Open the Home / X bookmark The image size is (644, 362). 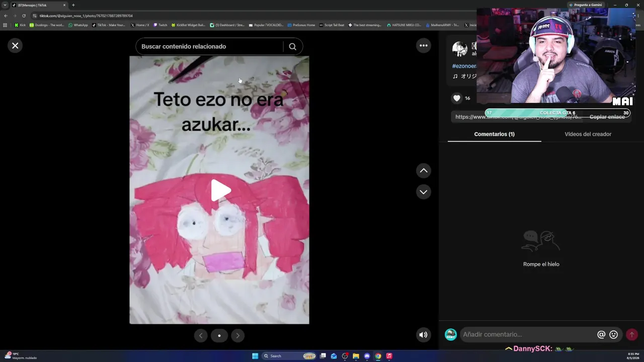[140, 25]
